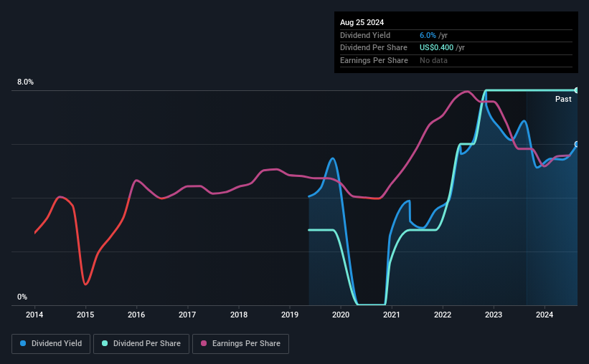Click the US$0.400 dividend per share value
The height and width of the screenshot is (364, 589).
[436, 48]
